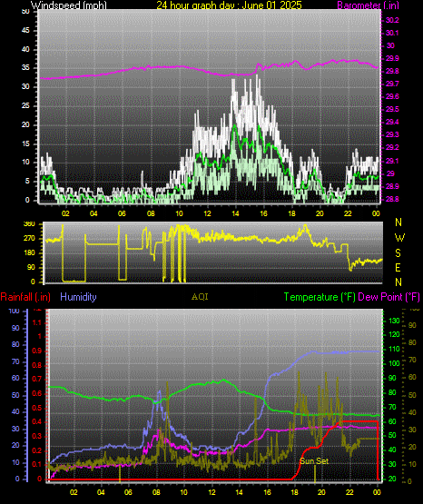Screen dimensions: 423x504
Task: Click the 50 value on humidity axis
Action: (15, 395)
